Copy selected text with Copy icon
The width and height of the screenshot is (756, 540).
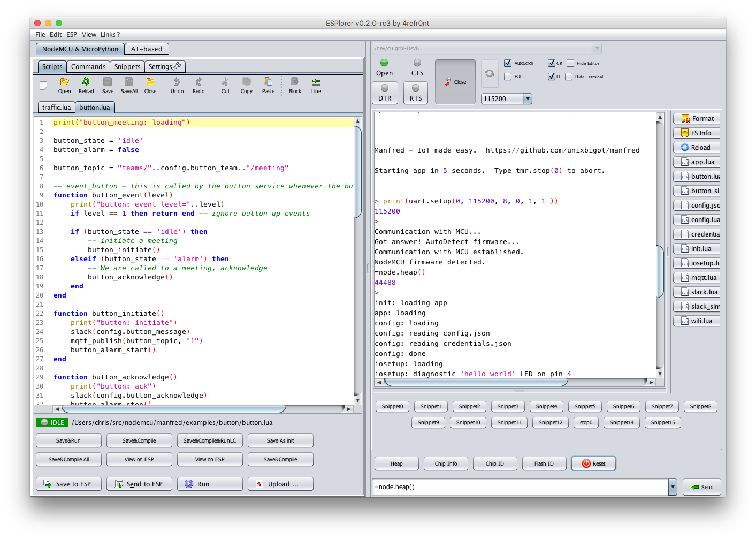coord(247,85)
